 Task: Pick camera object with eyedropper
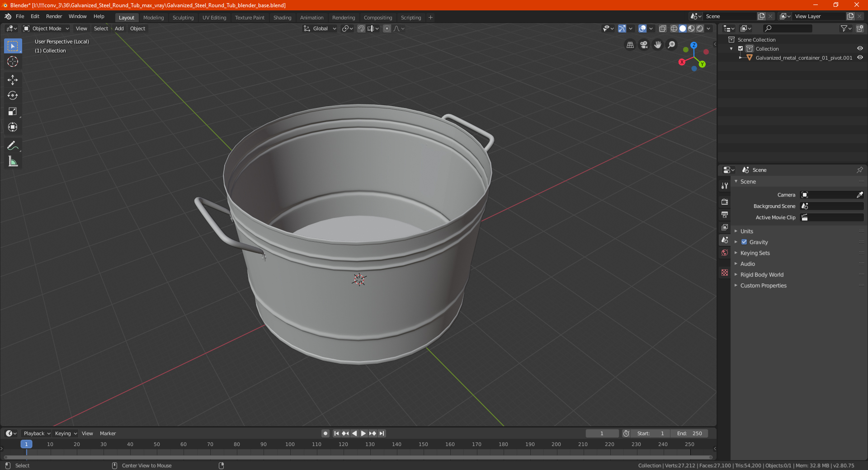[x=859, y=195]
